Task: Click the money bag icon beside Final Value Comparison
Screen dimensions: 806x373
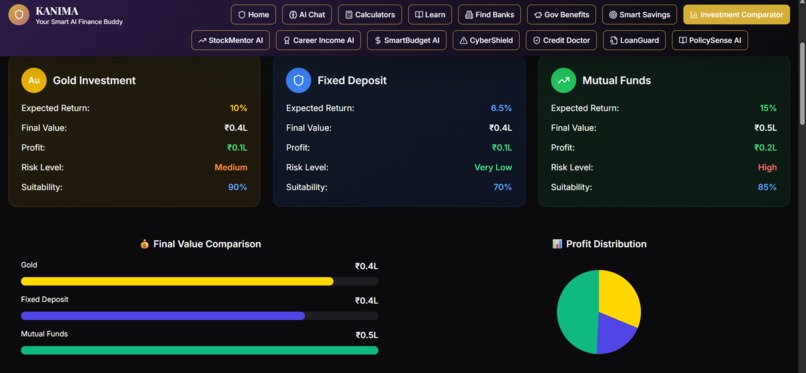Action: [144, 244]
